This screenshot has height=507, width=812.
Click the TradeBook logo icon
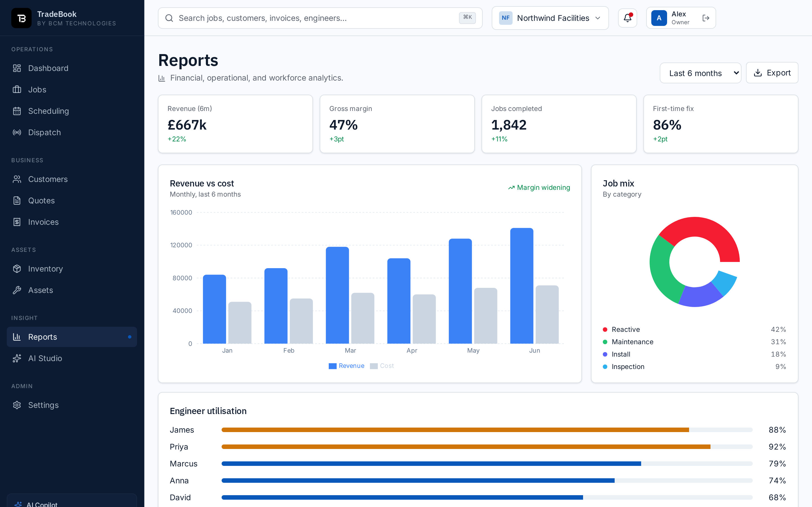(x=21, y=18)
